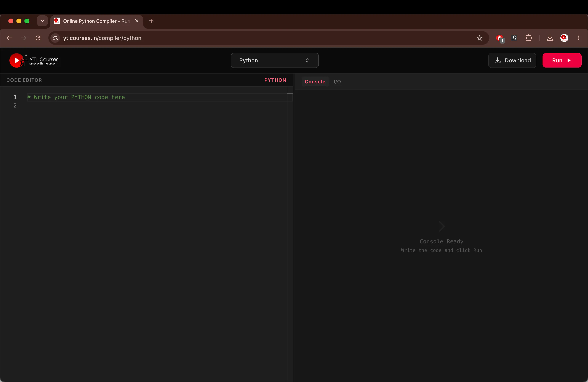Open the Python language dropdown
Viewport: 588px width, 382px height.
pos(274,61)
